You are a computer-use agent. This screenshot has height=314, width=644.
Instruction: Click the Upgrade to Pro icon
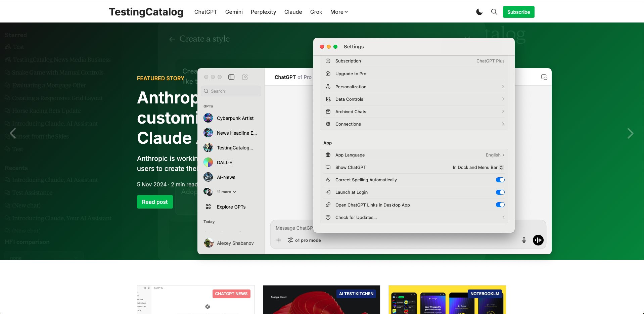coord(328,74)
